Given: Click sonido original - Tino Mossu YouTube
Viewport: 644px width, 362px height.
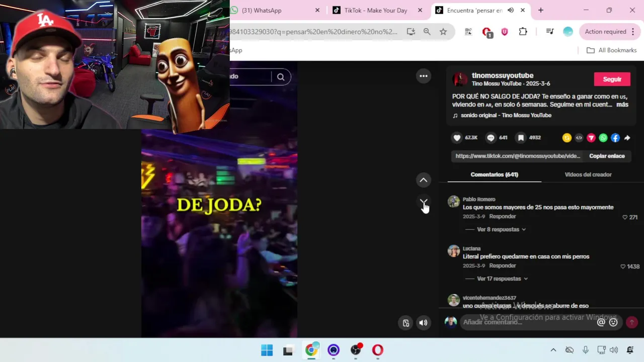Looking at the screenshot, I should 506,115.
